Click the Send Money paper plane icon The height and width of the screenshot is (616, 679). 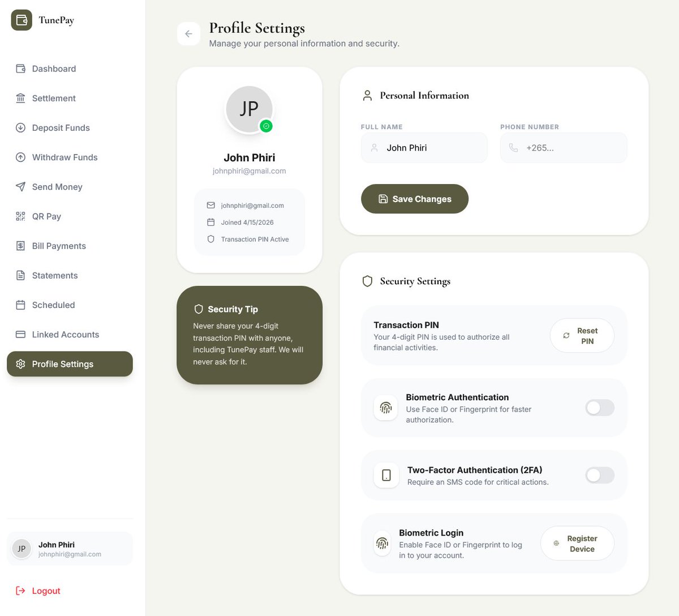(x=20, y=186)
